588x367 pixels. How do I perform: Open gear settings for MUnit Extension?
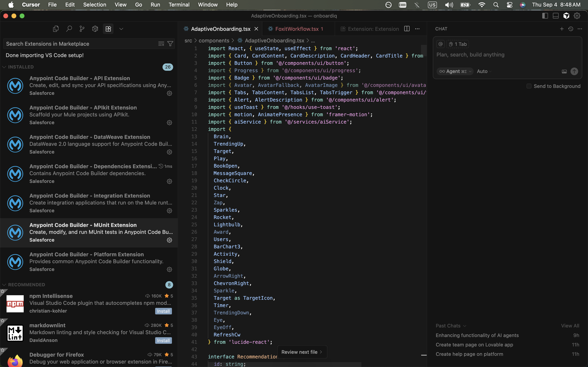click(169, 240)
